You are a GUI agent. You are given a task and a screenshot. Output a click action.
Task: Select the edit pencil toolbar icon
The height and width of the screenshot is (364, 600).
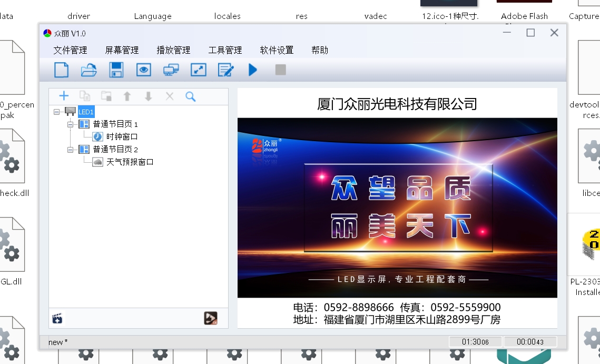pos(226,70)
